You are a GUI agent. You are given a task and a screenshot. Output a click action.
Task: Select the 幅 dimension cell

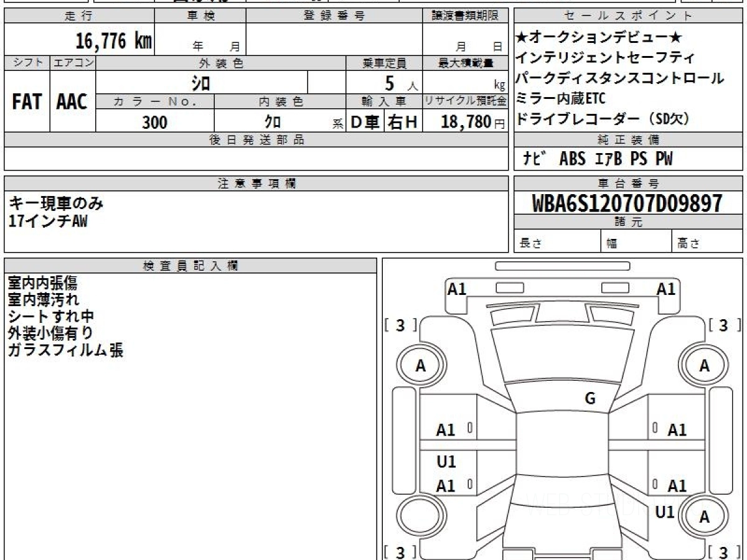[x=636, y=241]
